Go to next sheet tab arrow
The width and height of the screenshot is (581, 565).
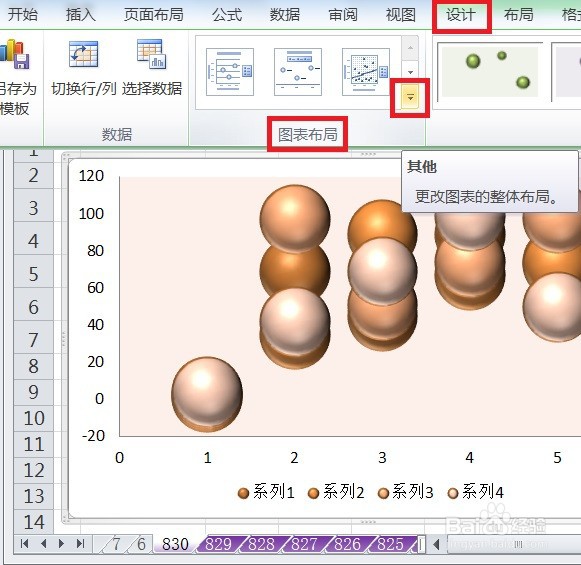click(x=62, y=544)
